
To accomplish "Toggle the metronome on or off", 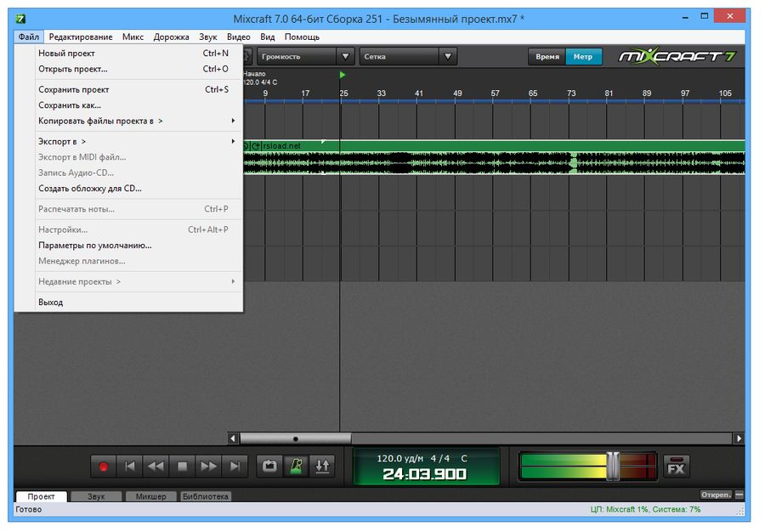I will 296,466.
